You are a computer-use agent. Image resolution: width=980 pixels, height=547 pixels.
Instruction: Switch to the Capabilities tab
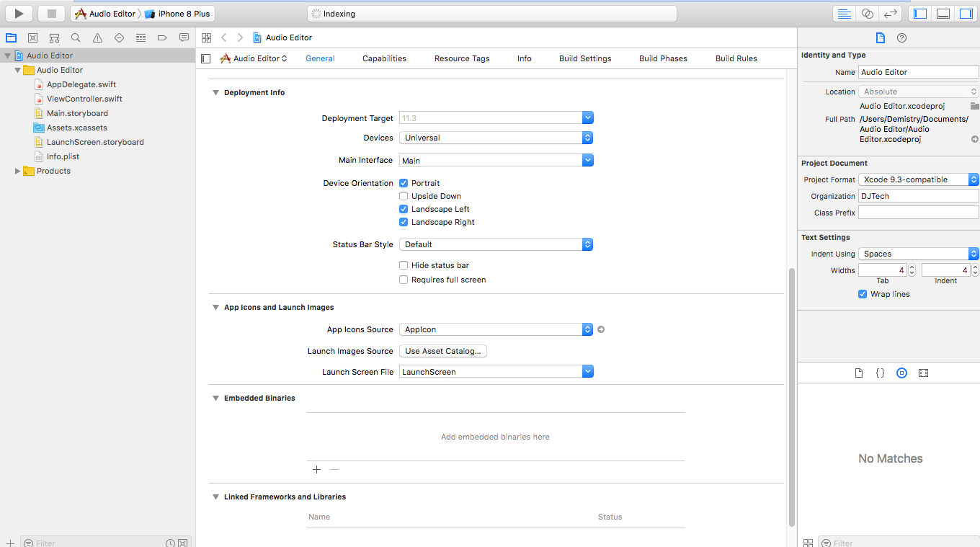point(385,58)
